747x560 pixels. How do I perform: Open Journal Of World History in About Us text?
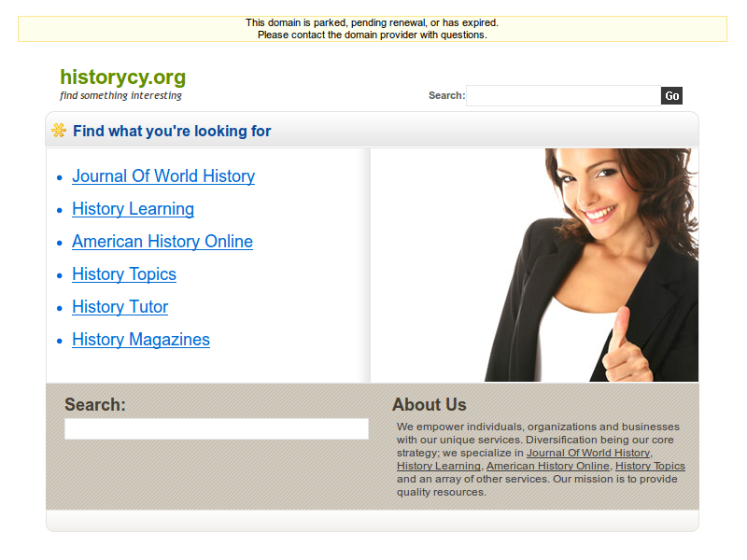[x=588, y=453]
